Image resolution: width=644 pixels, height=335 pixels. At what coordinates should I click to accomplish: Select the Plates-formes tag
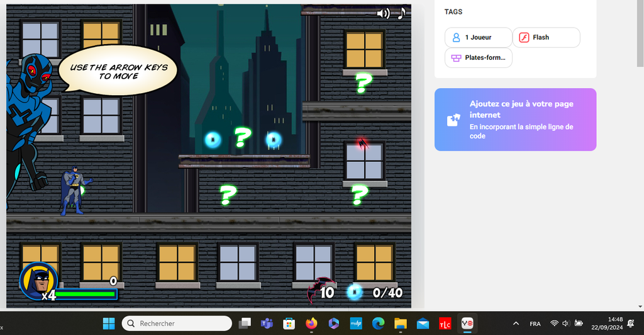click(478, 58)
